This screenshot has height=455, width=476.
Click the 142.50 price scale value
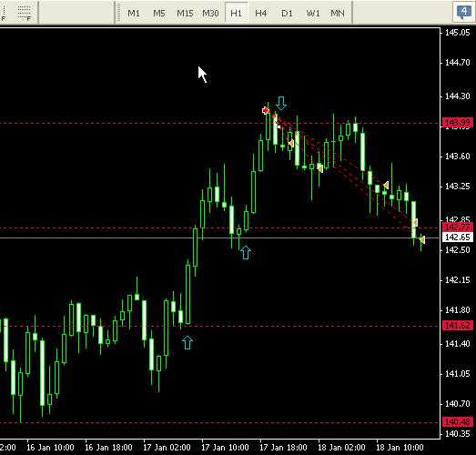pos(458,250)
